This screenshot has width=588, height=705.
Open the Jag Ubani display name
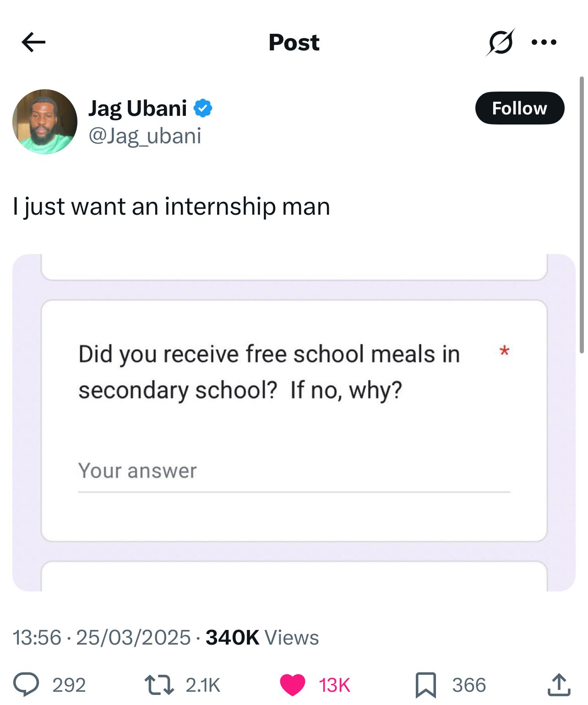point(137,108)
